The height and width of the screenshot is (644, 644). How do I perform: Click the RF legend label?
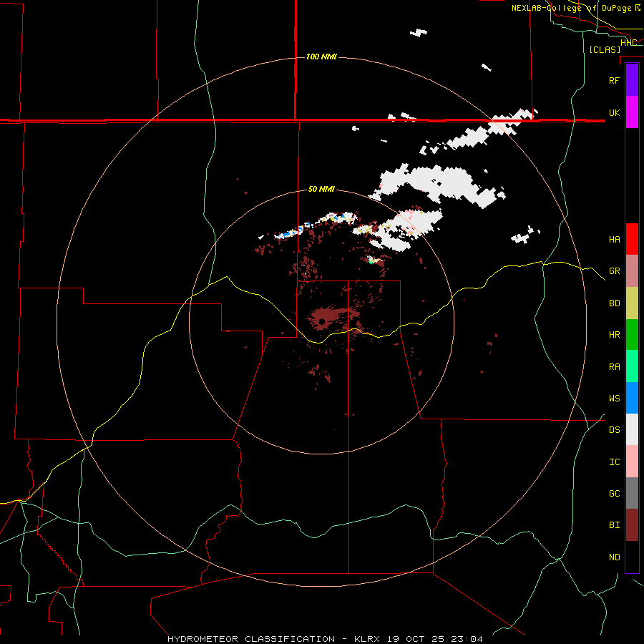614,80
